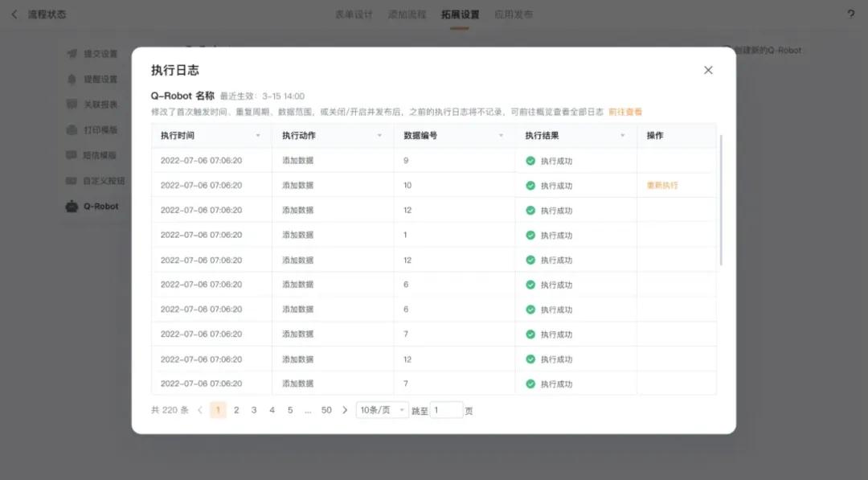Go to page 4 in pagination
Image resolution: width=868 pixels, height=480 pixels.
coord(272,410)
